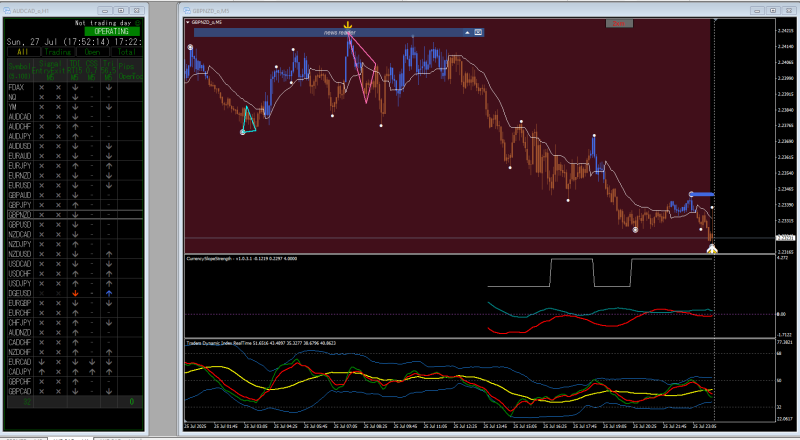Click the chart shift triangle at top

tap(715, 20)
